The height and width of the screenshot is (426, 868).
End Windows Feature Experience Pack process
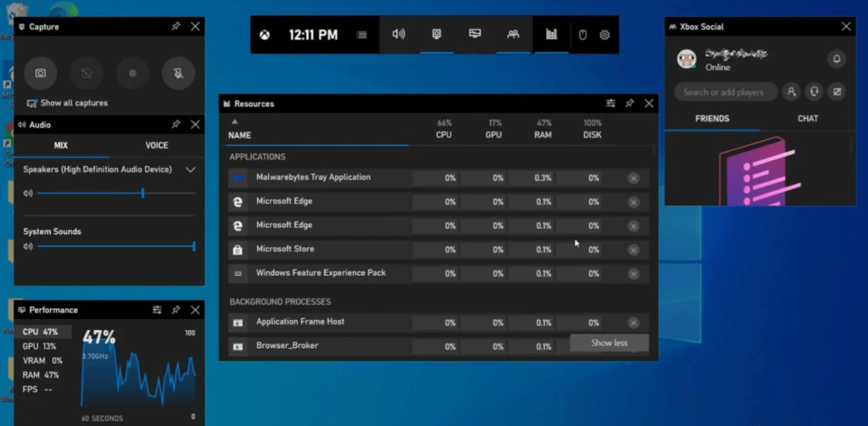point(634,273)
